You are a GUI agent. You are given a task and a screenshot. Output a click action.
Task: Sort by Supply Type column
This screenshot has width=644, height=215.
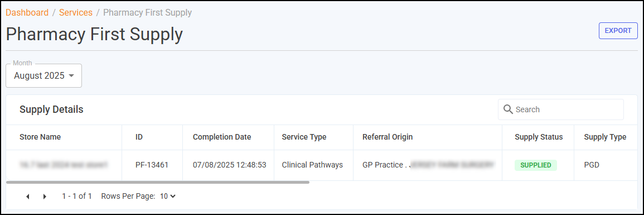(x=605, y=137)
